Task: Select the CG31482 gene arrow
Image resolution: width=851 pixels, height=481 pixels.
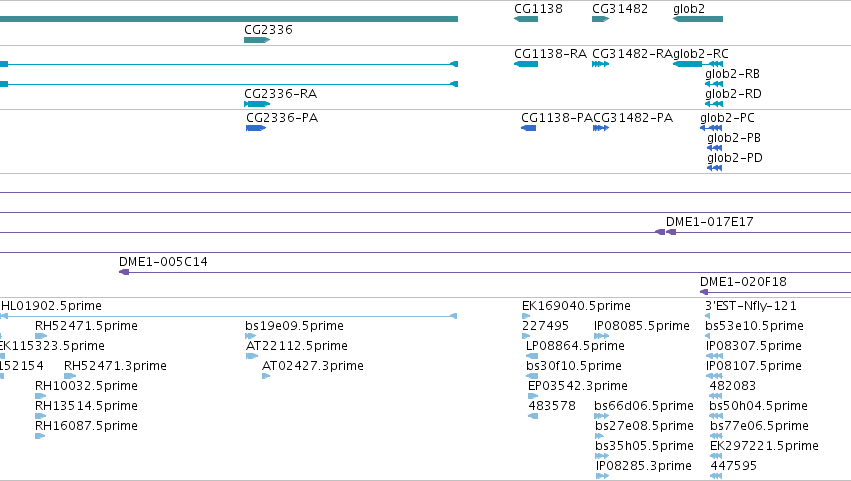Action: pos(600,19)
